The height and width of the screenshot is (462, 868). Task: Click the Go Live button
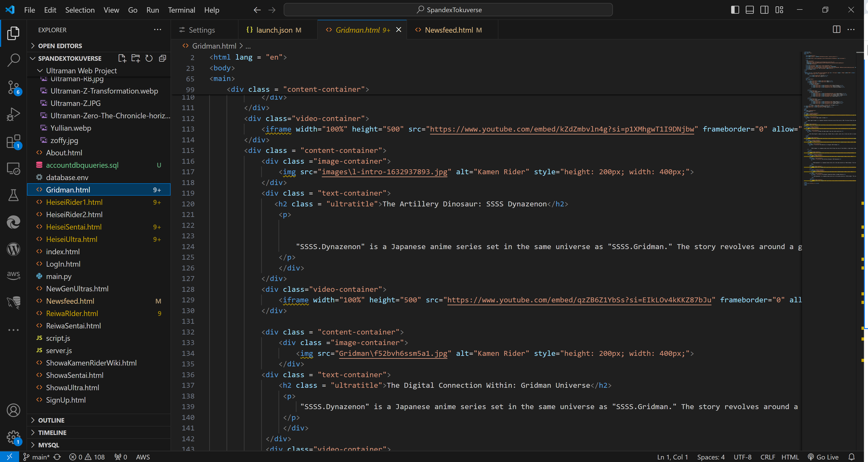pyautogui.click(x=823, y=457)
